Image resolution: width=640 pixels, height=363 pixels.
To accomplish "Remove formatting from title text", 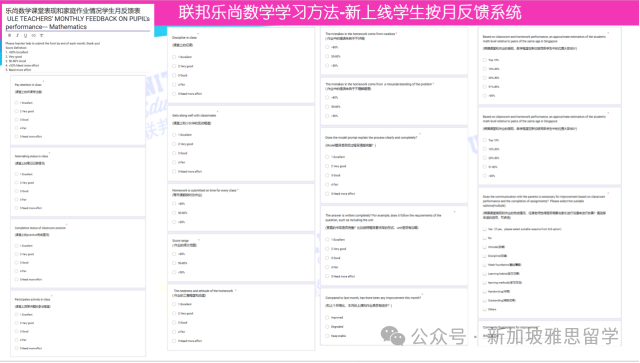I will pyautogui.click(x=42, y=36).
